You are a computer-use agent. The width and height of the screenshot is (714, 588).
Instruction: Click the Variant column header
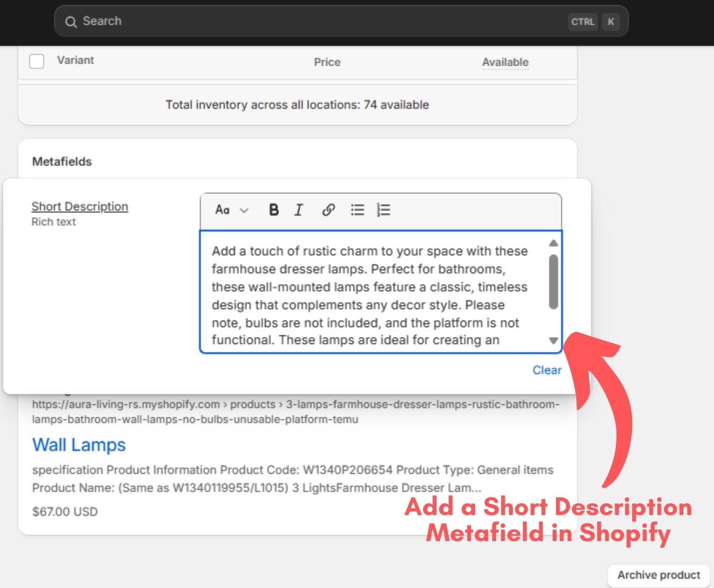pyautogui.click(x=75, y=60)
